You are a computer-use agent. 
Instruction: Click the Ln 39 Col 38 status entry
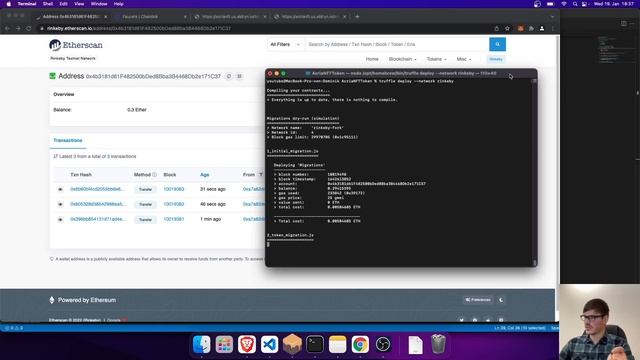(520, 328)
